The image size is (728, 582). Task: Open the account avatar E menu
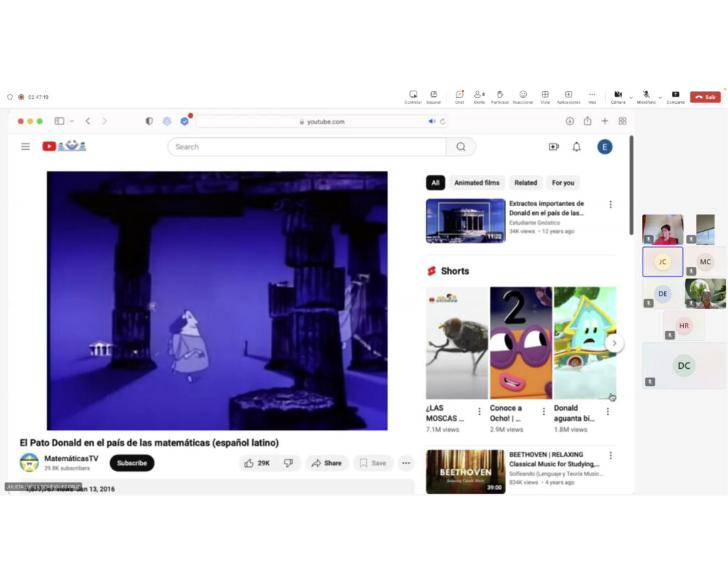(604, 146)
